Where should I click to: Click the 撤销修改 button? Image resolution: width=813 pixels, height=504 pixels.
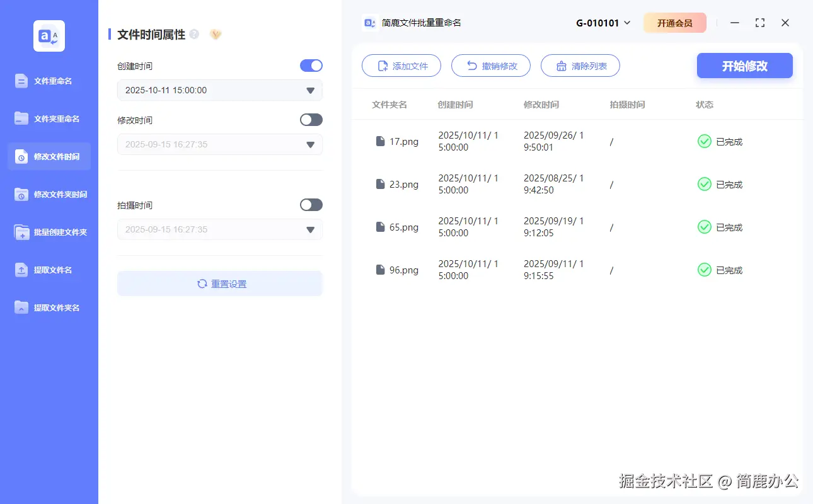click(491, 66)
